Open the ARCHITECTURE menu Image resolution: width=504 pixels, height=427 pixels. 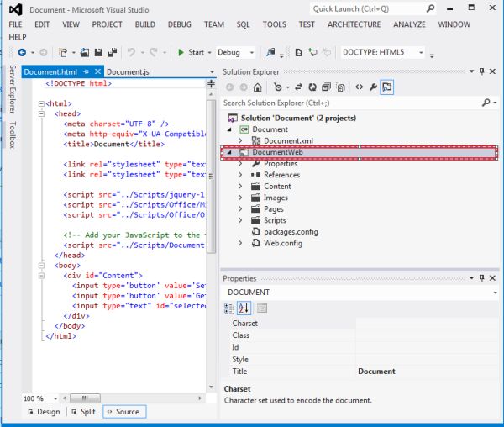pos(354,24)
